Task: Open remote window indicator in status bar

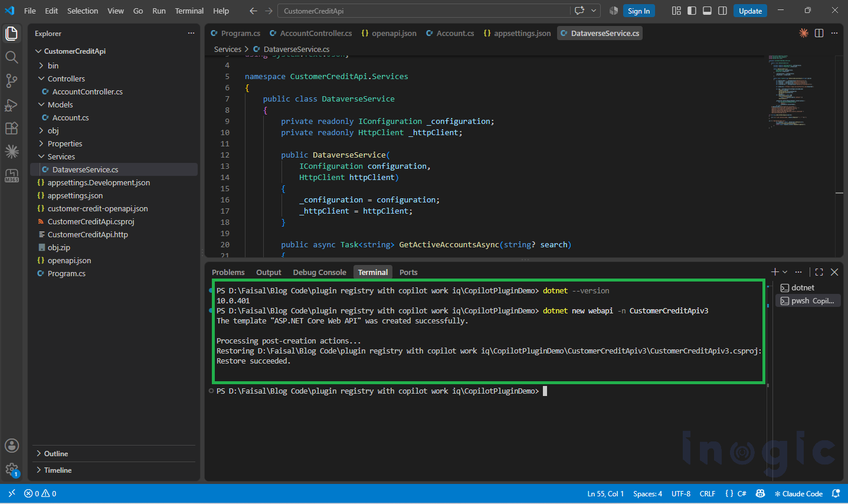Action: pyautogui.click(x=11, y=493)
